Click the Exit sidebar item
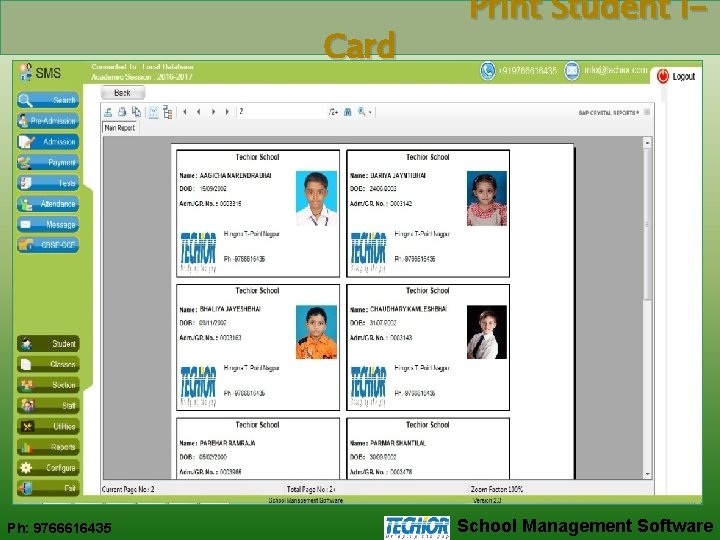Screen dimensions: 720x540 [x=48, y=488]
